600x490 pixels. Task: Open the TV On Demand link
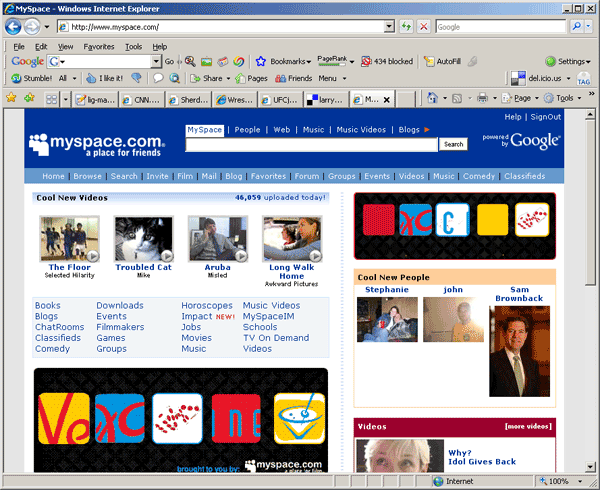(276, 338)
